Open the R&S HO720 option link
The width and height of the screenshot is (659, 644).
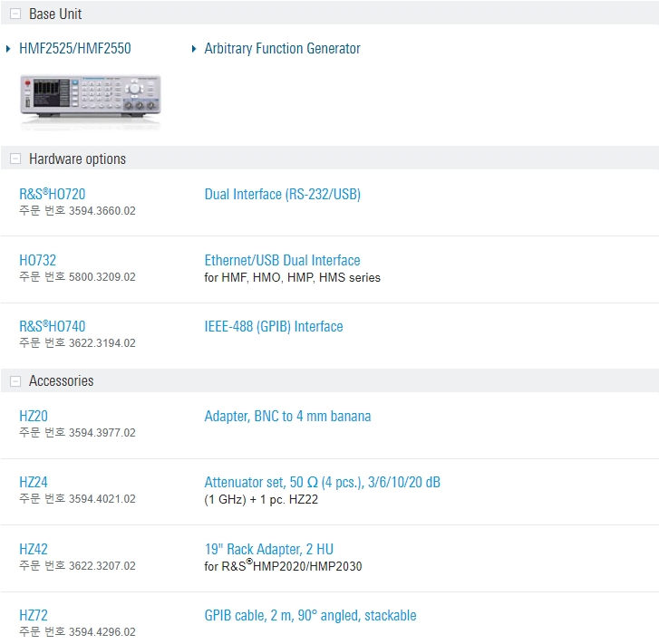click(53, 194)
